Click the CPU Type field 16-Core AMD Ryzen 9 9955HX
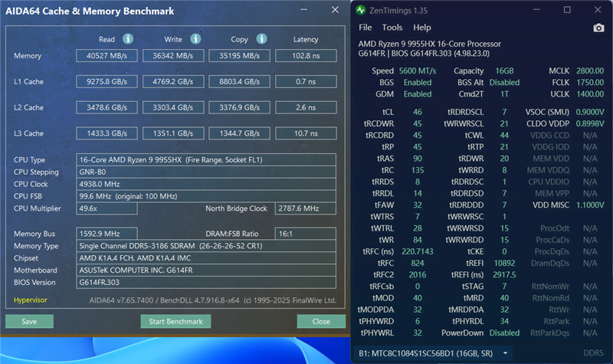Viewport: 613px width, 364px height. 206,159
